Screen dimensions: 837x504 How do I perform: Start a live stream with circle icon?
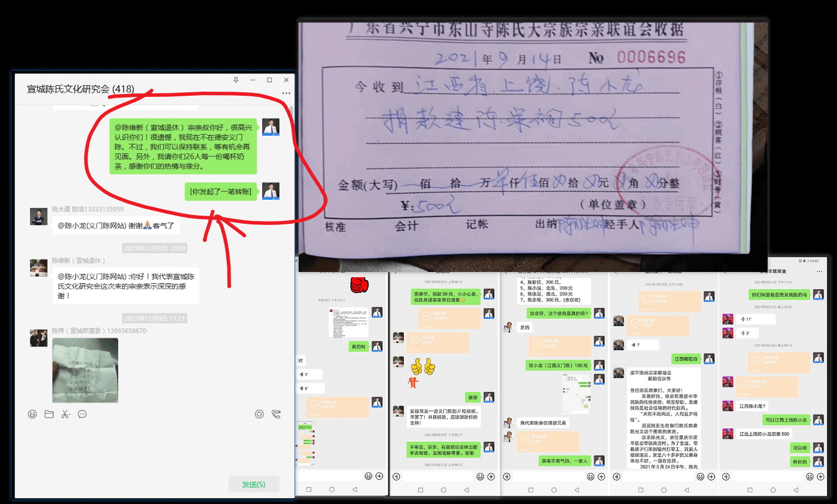(259, 414)
